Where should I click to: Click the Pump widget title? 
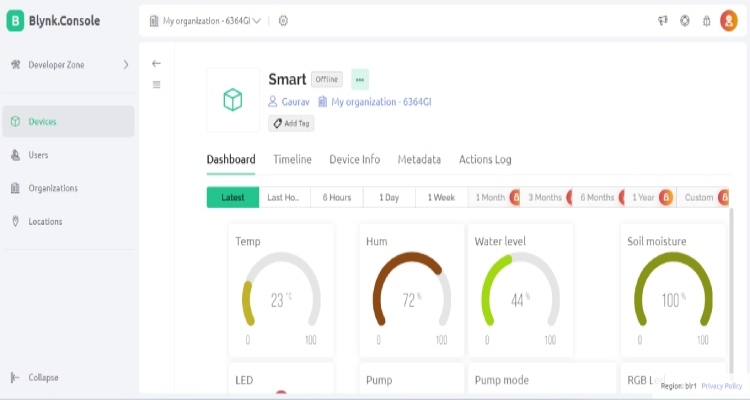pos(379,380)
